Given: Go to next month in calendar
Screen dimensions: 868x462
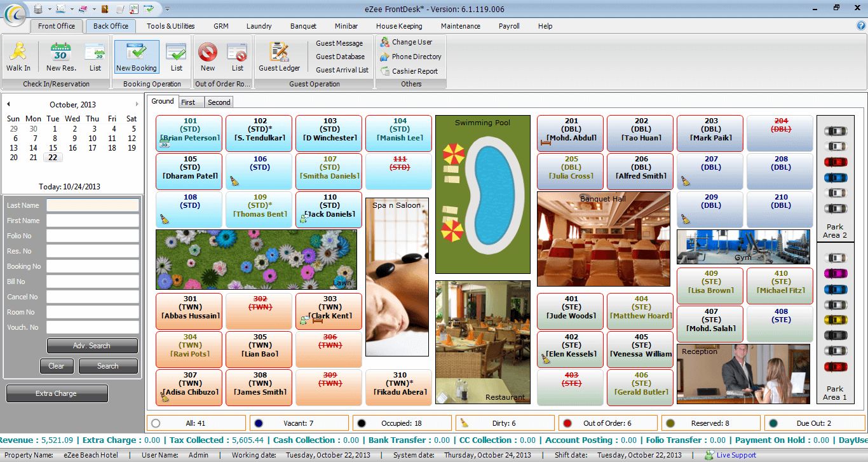Looking at the screenshot, I should 137,104.
